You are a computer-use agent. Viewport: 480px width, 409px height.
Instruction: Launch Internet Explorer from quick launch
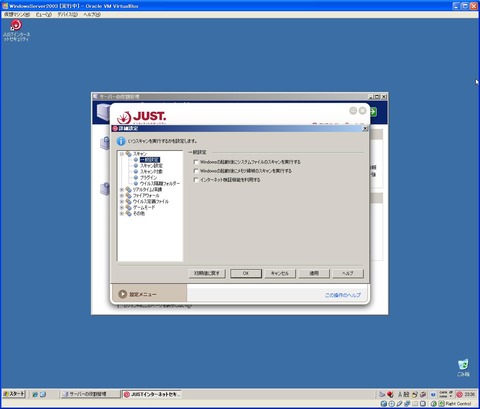point(35,394)
